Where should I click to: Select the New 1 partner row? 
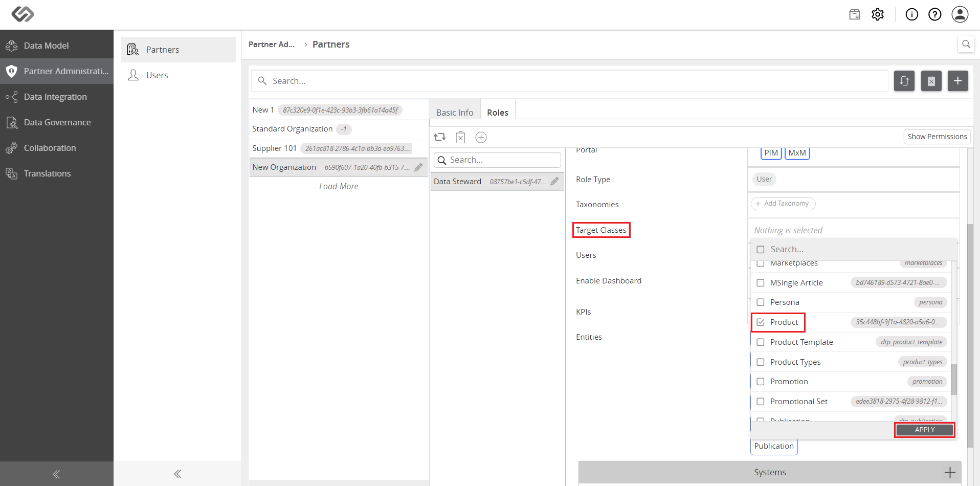(x=339, y=110)
